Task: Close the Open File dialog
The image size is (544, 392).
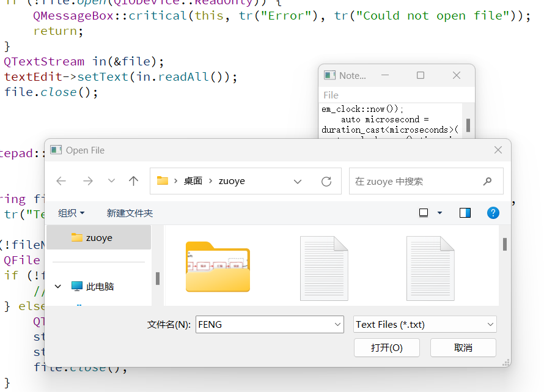Action: [x=498, y=150]
